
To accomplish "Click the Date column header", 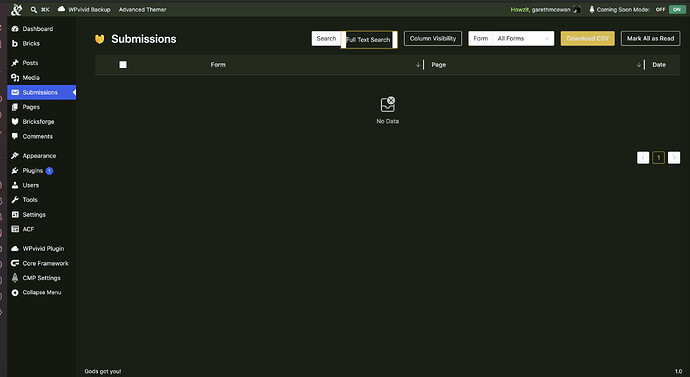I will tap(659, 65).
